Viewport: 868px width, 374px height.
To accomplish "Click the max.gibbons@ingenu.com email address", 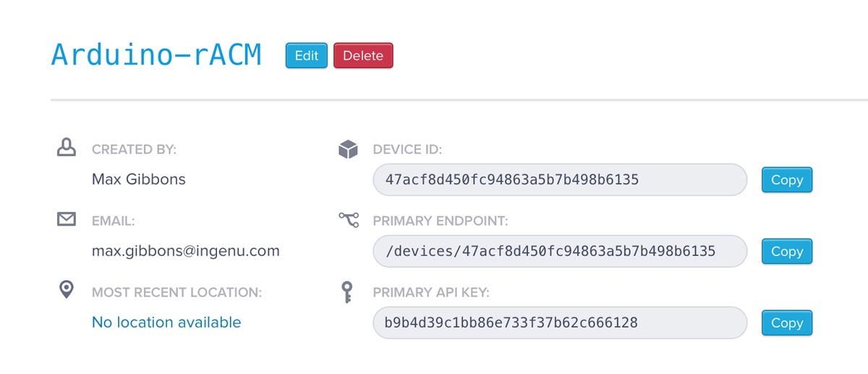I will tap(186, 251).
